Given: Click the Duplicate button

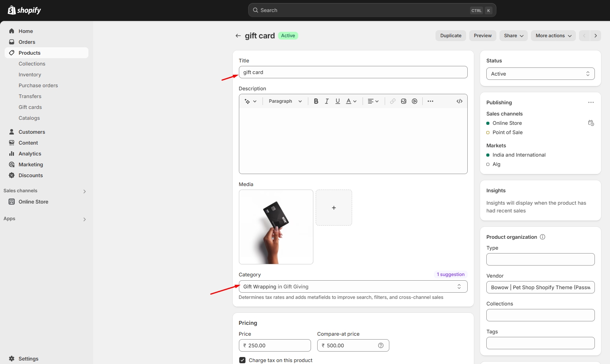Looking at the screenshot, I should point(451,36).
